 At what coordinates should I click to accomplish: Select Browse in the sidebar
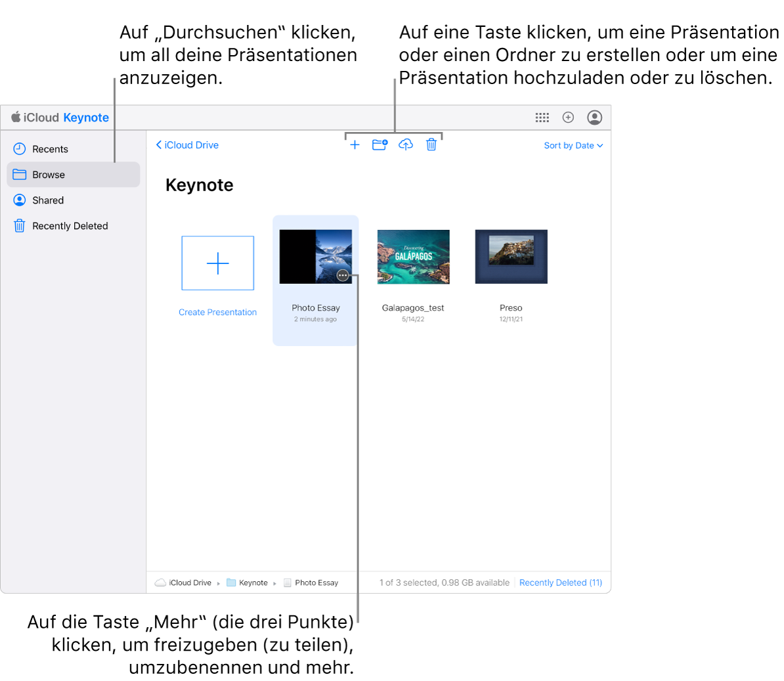coord(74,175)
